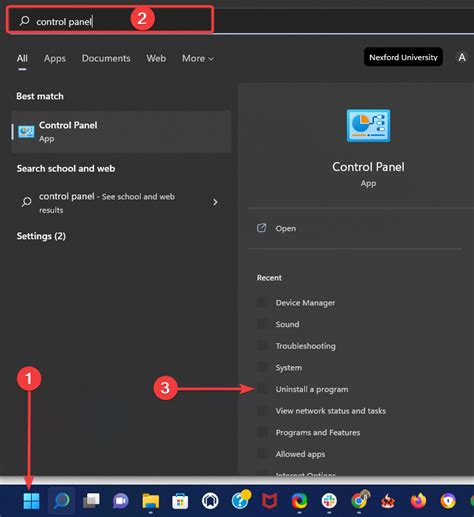Open Task View from the taskbar
The width and height of the screenshot is (474, 517).
[x=91, y=501]
